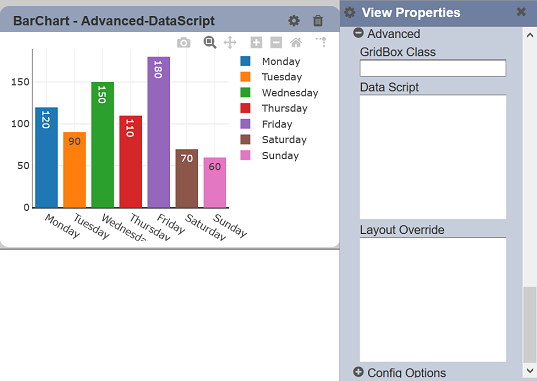Screen dimensions: 537x381
Task: Open chart settings gear icon
Action: [x=294, y=21]
